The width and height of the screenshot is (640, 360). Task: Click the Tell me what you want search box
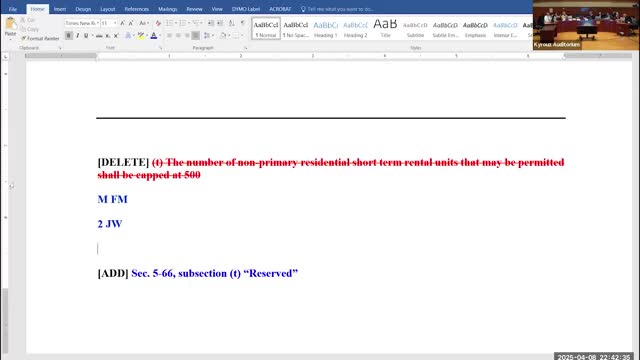pyautogui.click(x=338, y=9)
